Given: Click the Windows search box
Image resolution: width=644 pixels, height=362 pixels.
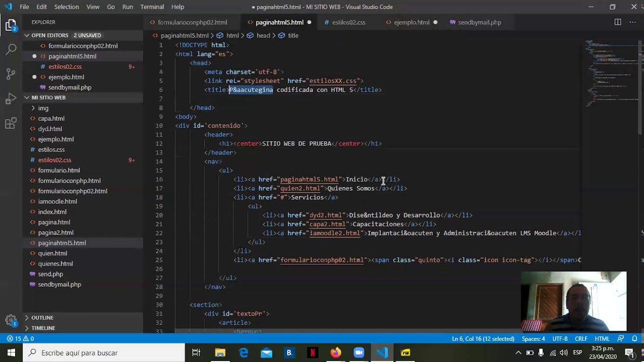Looking at the screenshot, I should [x=104, y=353].
